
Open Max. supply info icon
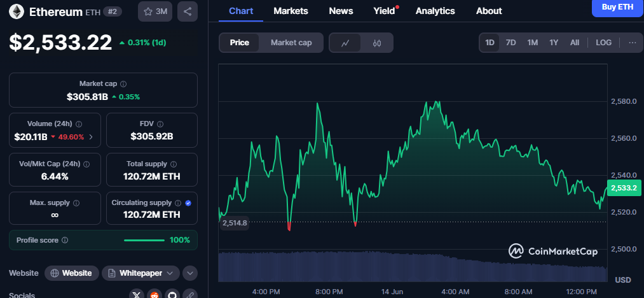click(76, 203)
